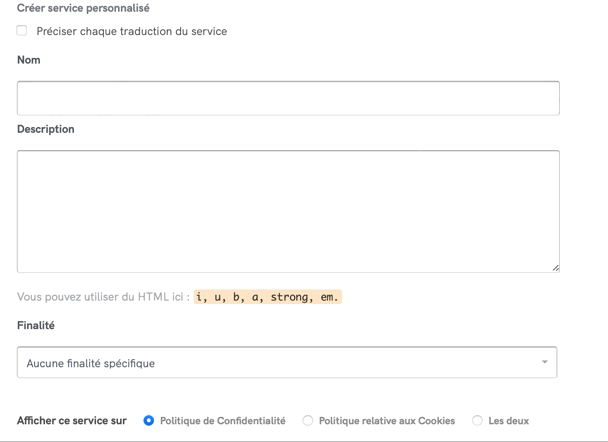This screenshot has height=442, width=608.
Task: Click the 'Nom' field label
Action: [29, 60]
